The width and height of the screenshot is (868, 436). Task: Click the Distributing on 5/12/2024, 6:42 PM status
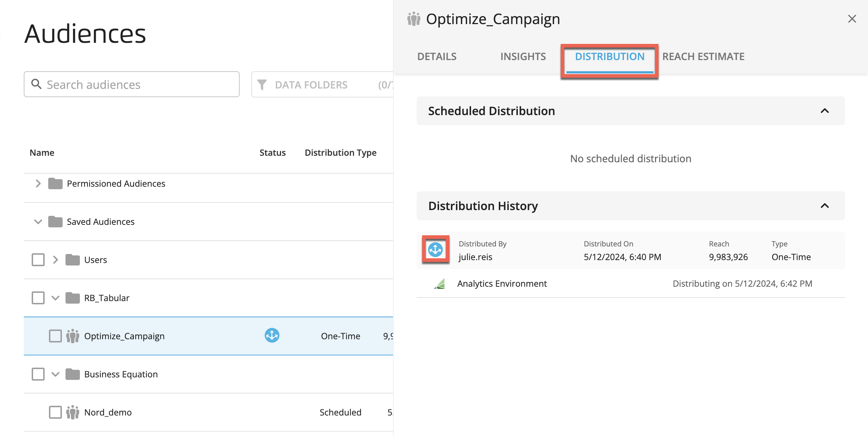(742, 284)
